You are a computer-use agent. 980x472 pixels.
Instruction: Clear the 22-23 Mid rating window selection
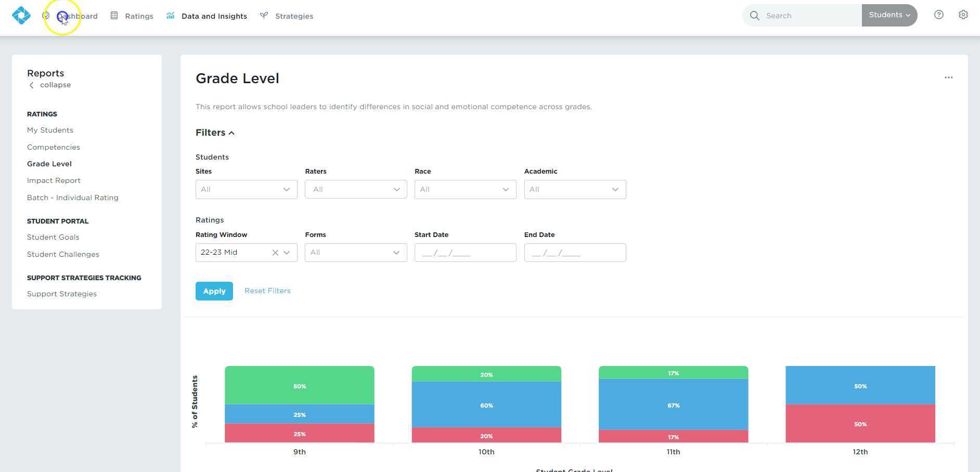point(275,252)
